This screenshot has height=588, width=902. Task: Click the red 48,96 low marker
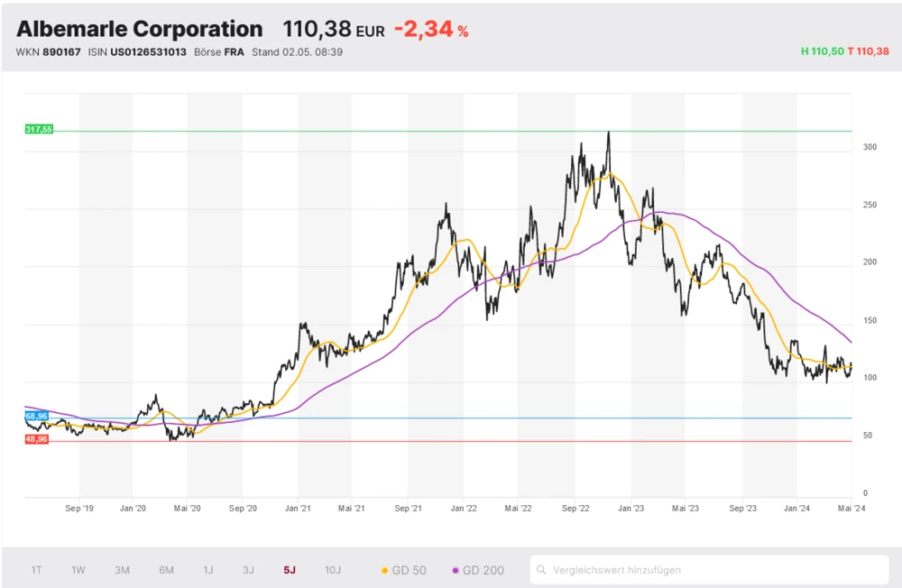[x=37, y=439]
